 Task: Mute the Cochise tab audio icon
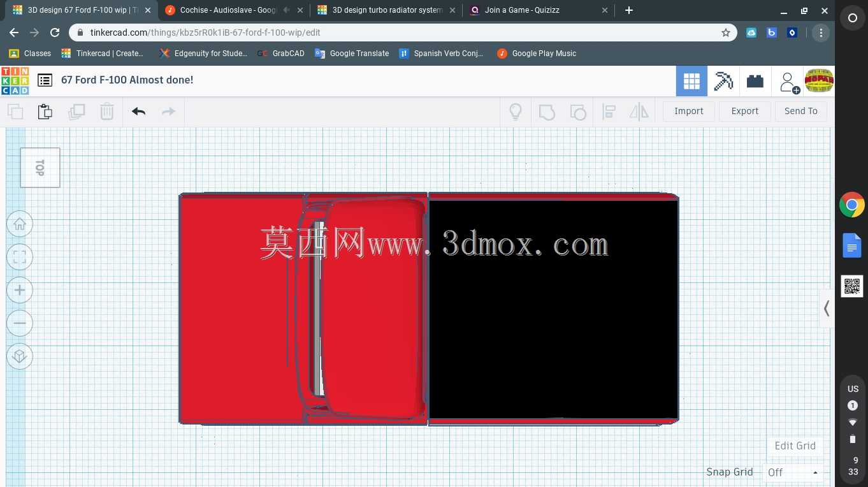tap(286, 10)
